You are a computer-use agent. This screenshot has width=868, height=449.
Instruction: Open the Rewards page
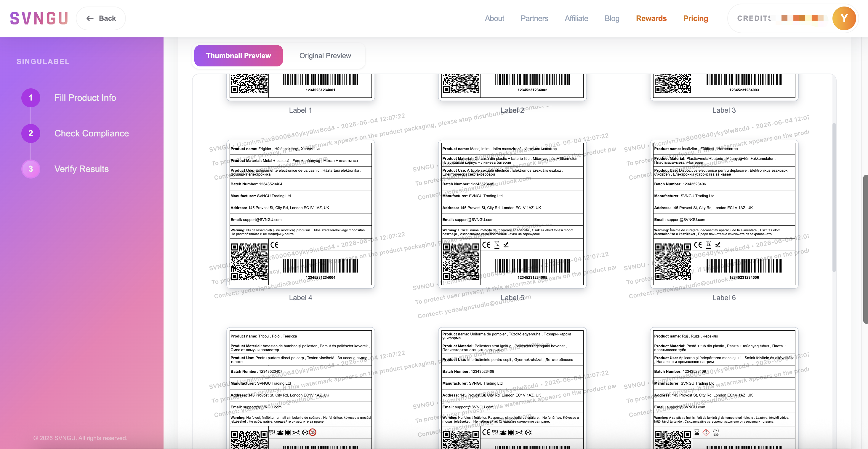point(651,18)
